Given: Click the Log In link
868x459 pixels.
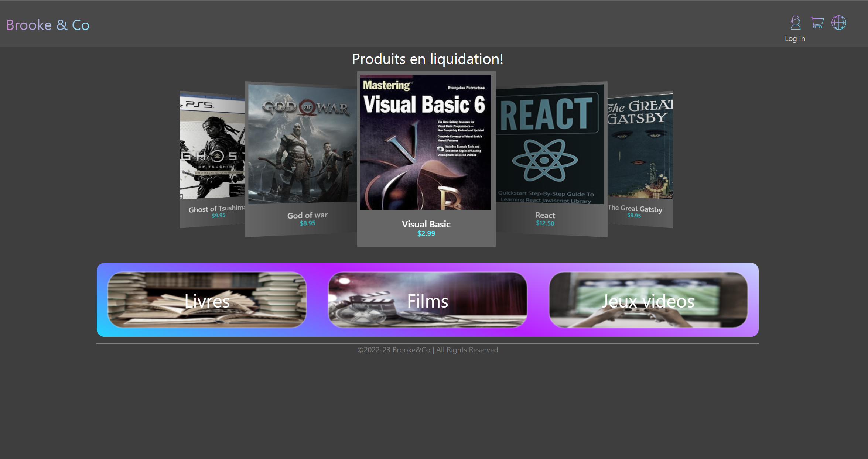Looking at the screenshot, I should click(x=795, y=38).
